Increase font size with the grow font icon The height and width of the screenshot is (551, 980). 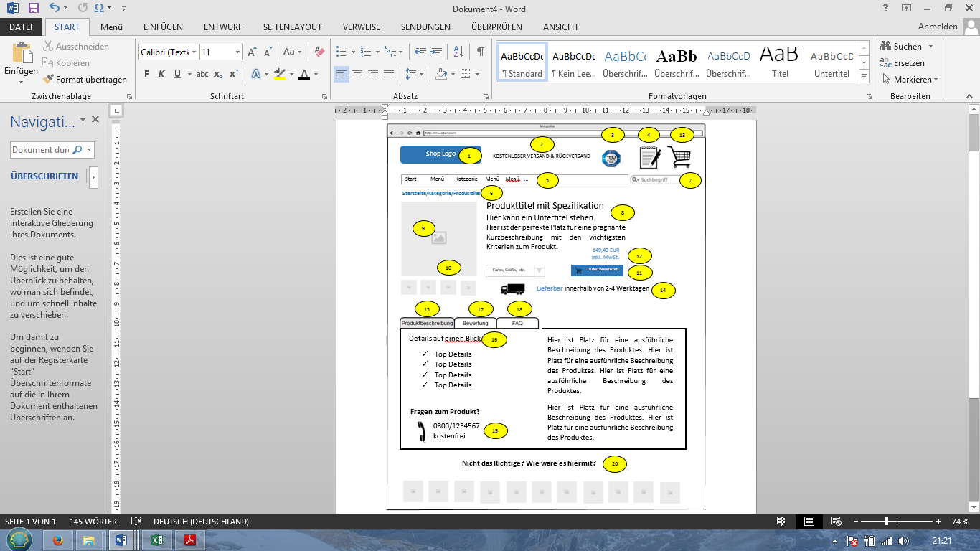point(252,52)
